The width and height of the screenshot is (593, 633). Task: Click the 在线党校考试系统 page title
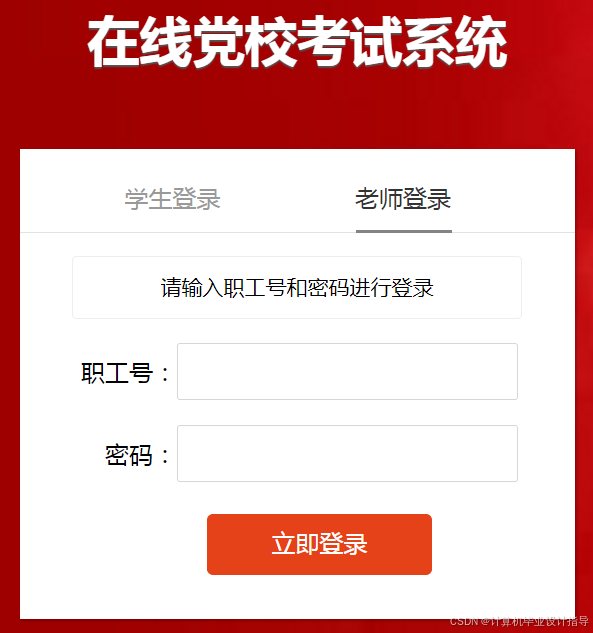pyautogui.click(x=297, y=42)
